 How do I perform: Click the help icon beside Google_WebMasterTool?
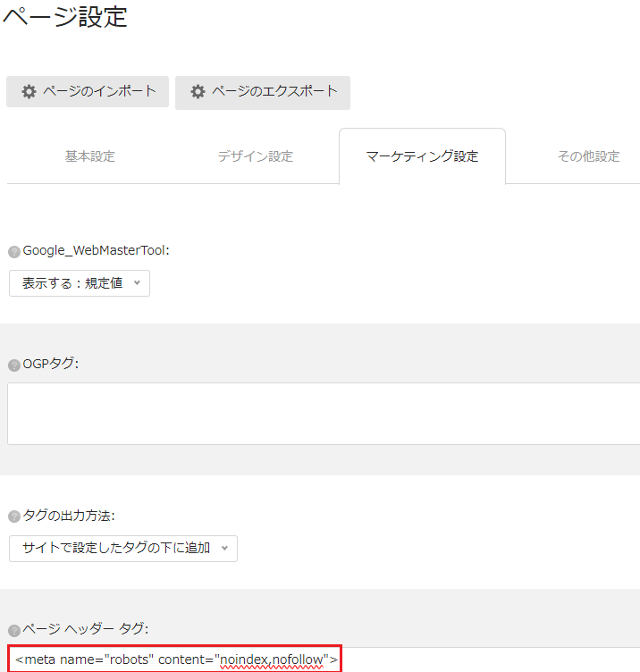[14, 252]
